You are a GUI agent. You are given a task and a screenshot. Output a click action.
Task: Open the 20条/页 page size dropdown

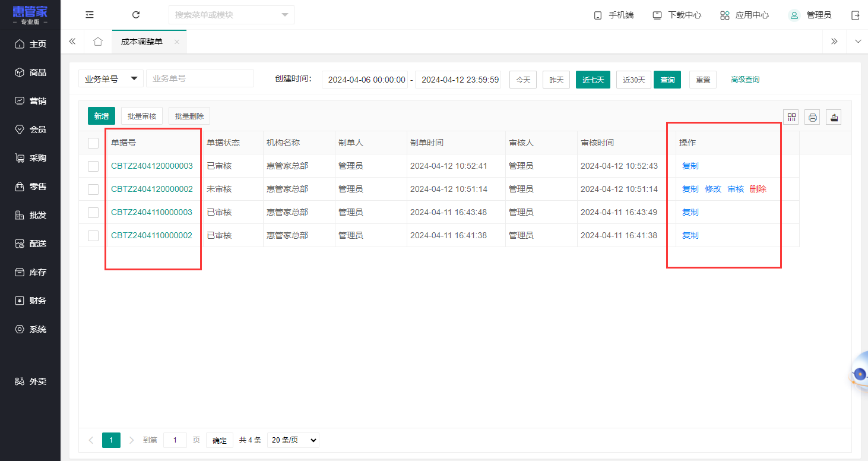click(293, 440)
